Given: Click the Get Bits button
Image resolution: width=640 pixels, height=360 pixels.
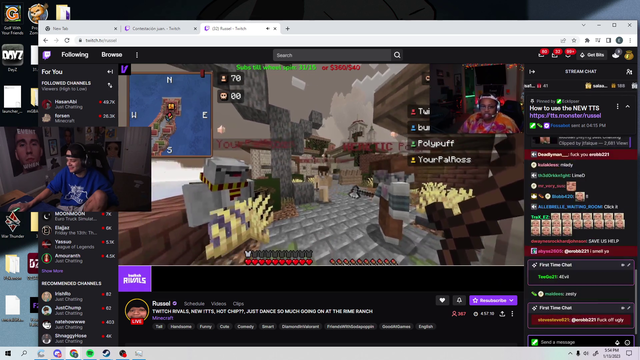Looking at the screenshot, I should click(592, 55).
